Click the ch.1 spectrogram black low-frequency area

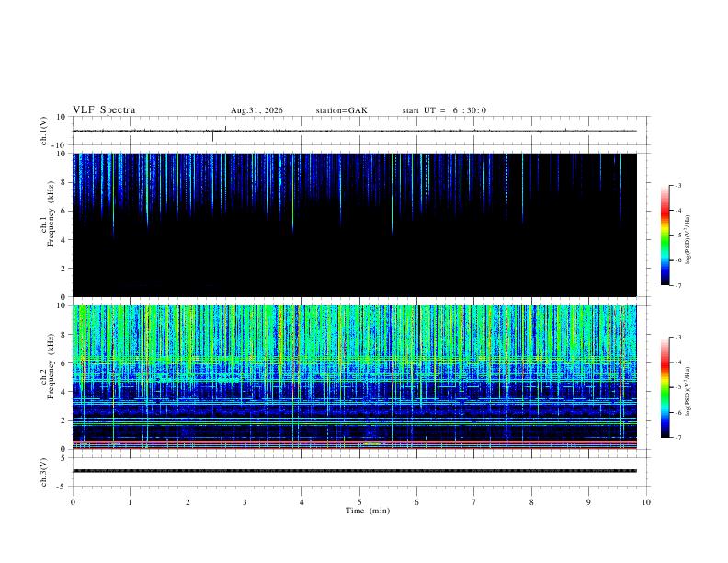[355, 265]
